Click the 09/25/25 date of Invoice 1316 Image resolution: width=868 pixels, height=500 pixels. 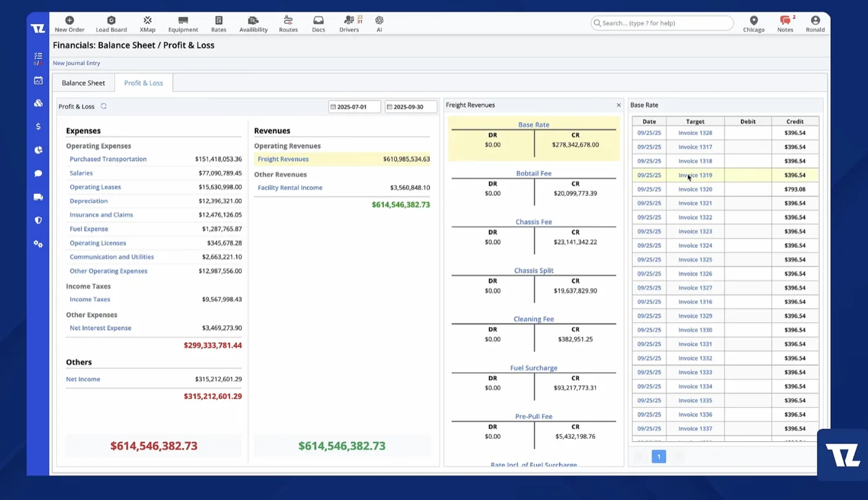click(x=649, y=302)
